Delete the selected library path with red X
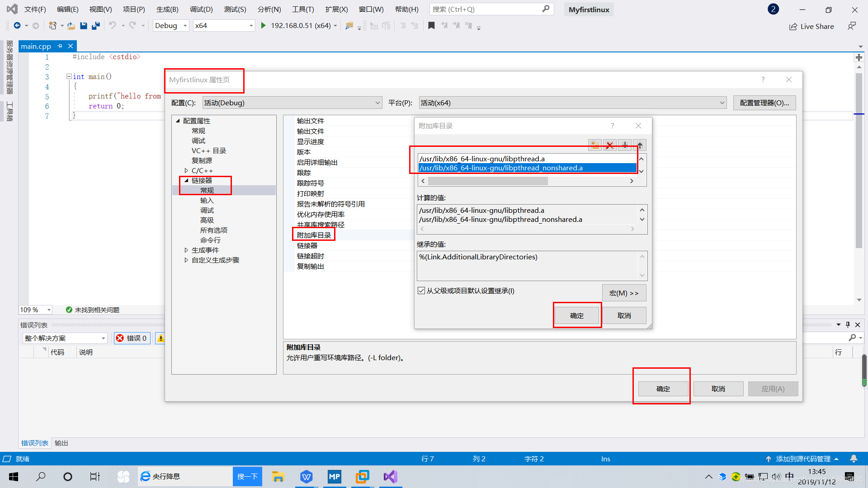Image resolution: width=868 pixels, height=488 pixels. [610, 145]
